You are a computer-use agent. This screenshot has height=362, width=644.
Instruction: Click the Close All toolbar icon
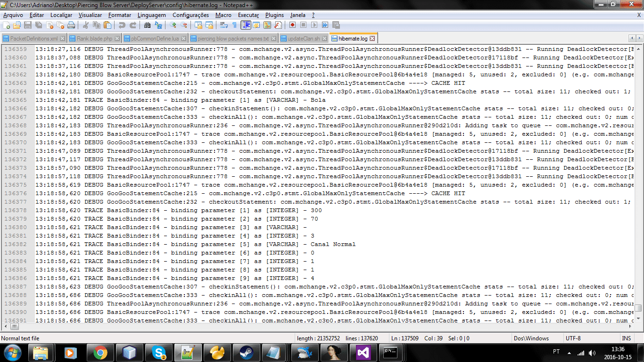coord(60,25)
